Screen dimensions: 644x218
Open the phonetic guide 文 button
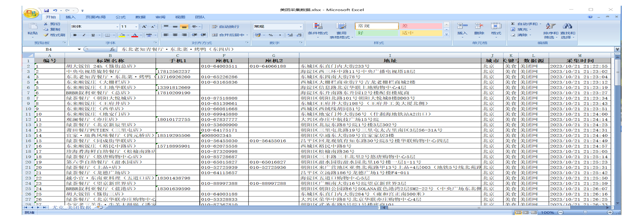click(x=149, y=35)
